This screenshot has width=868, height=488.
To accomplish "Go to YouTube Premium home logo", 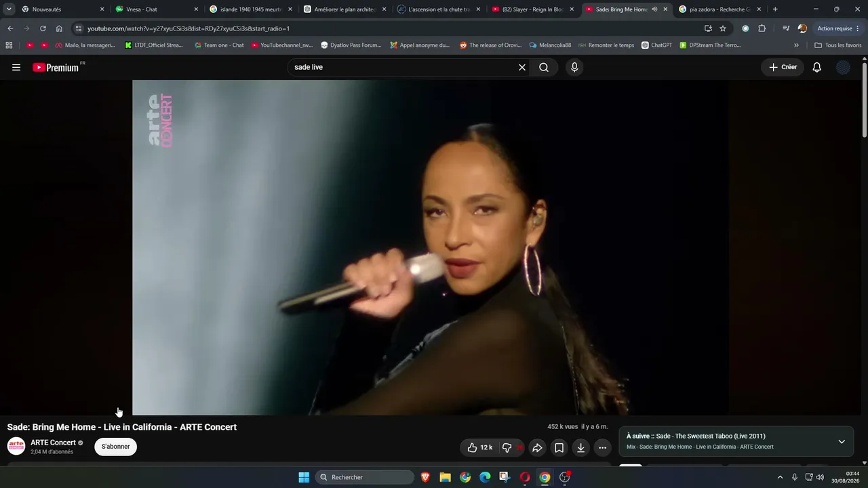I will coord(56,67).
